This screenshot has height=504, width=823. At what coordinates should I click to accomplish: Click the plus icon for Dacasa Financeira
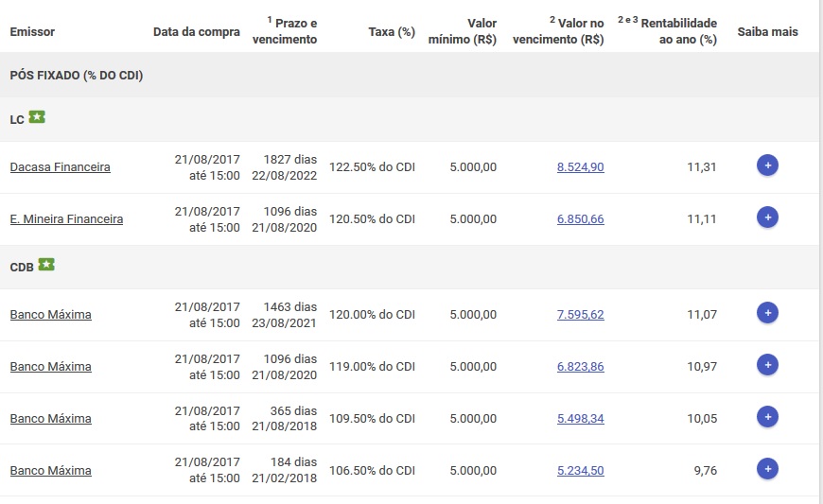coord(767,166)
